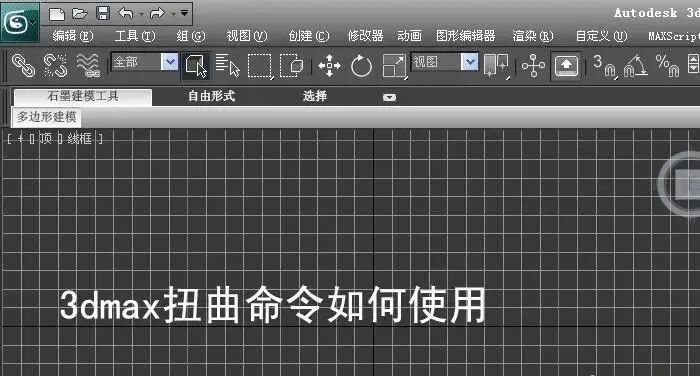Open the 多边形建模 panel
Image resolution: width=700 pixels, height=376 pixels.
point(46,117)
